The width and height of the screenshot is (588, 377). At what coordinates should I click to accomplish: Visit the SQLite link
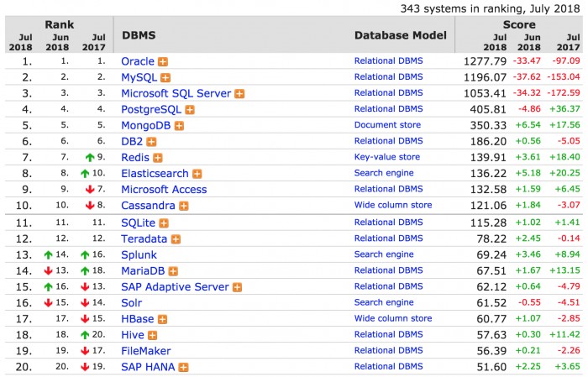[x=138, y=223]
